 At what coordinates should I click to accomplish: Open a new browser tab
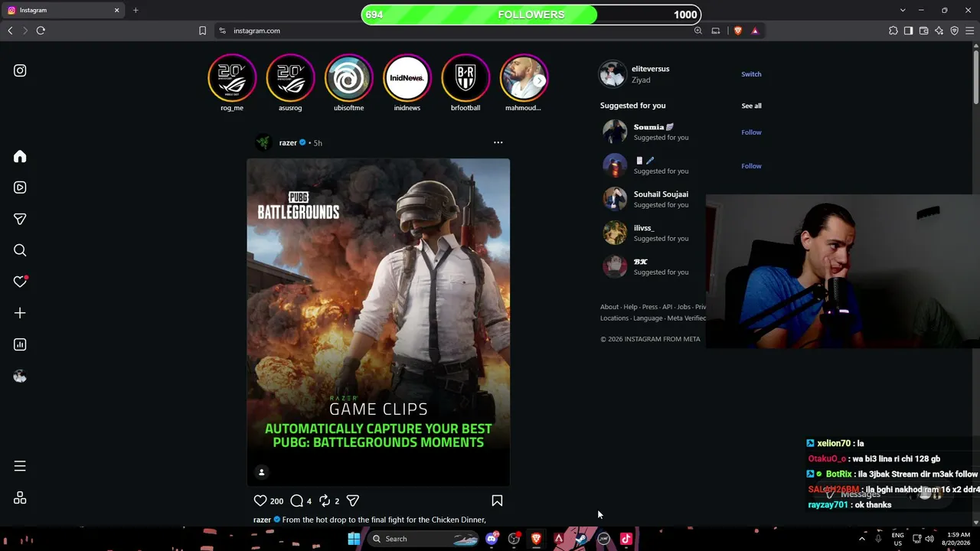point(136,10)
